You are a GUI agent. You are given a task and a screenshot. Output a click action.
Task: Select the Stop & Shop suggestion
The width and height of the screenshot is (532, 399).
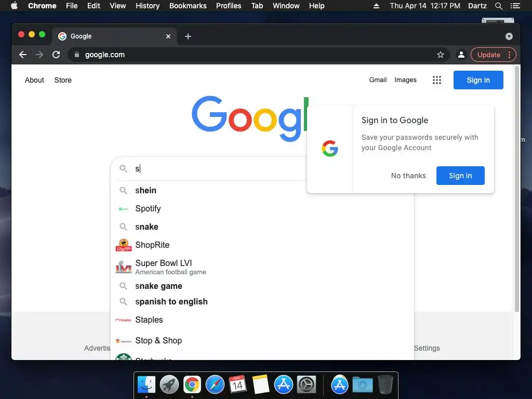(262, 341)
